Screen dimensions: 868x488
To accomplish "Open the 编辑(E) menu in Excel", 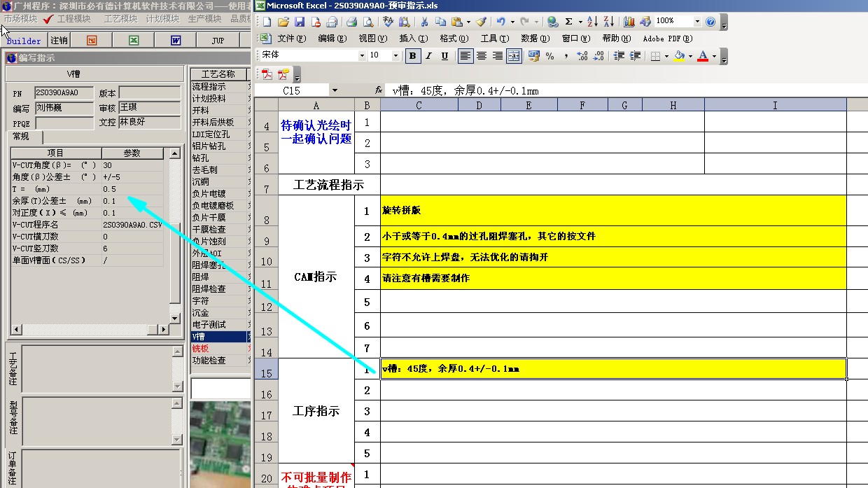I will [x=332, y=39].
